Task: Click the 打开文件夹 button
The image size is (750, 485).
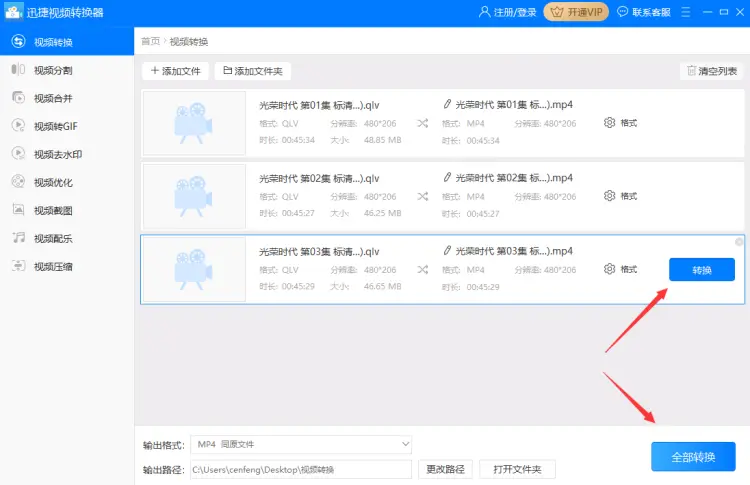Action: [517, 469]
